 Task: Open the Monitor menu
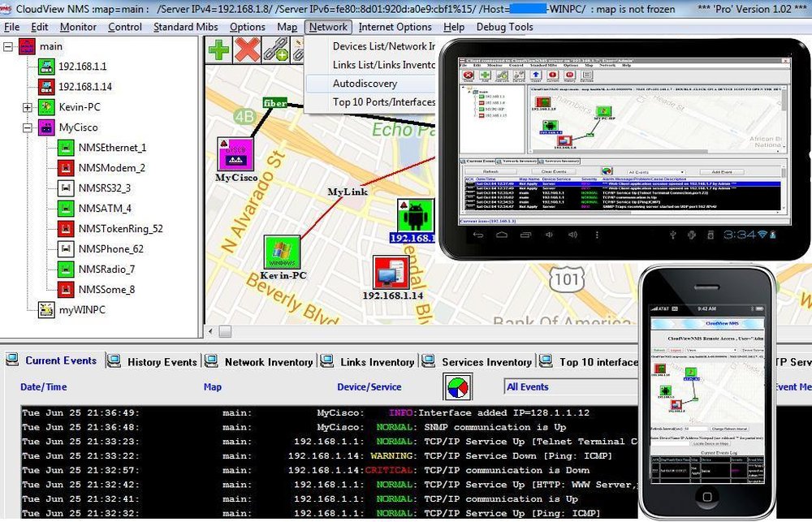pos(78,27)
